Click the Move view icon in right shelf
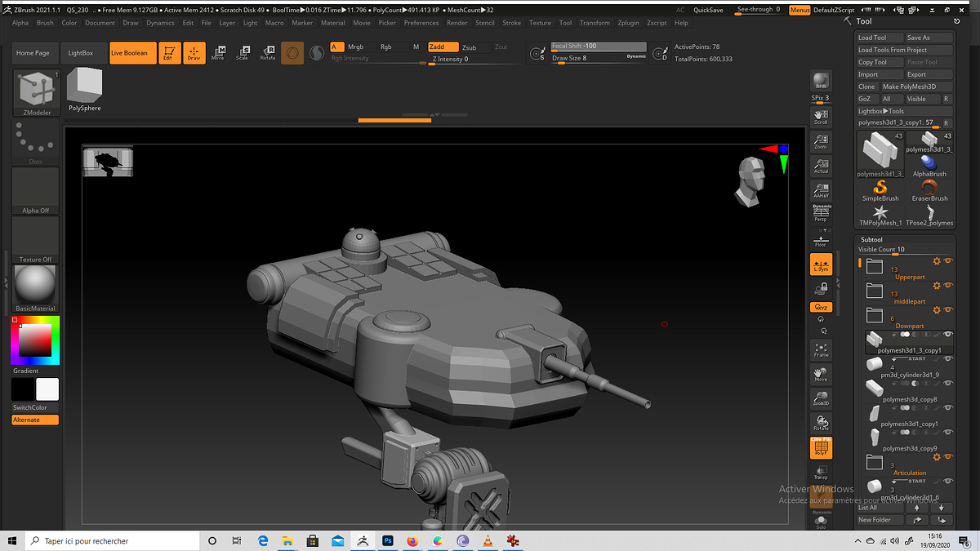This screenshot has width=980, height=551. [821, 374]
